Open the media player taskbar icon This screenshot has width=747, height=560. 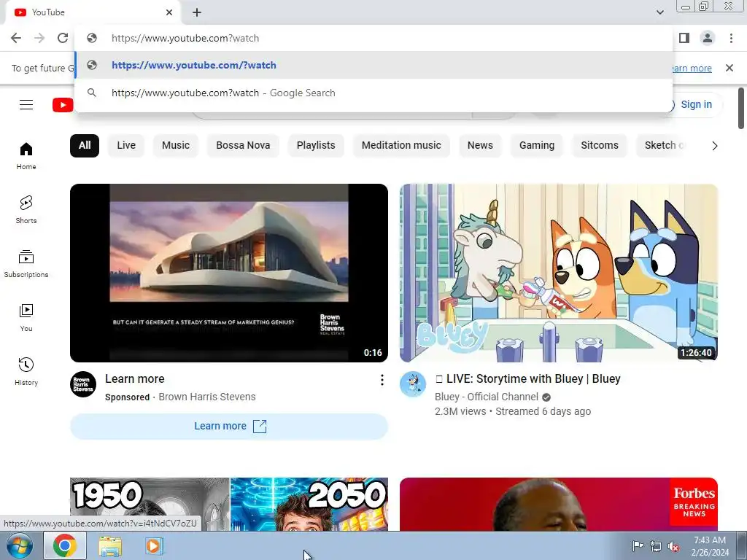pos(154,545)
